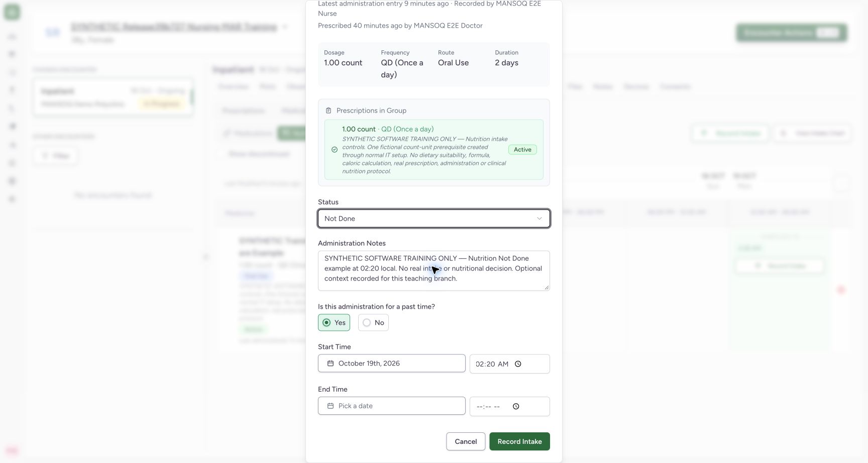The image size is (868, 463).
Task: Click the '2 days' duration value
Action: tap(506, 63)
